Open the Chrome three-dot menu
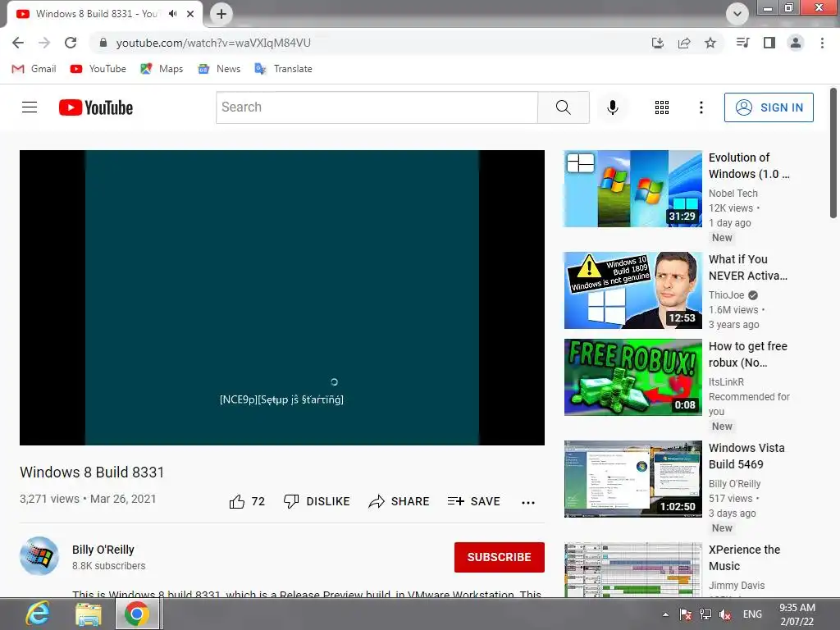The height and width of the screenshot is (630, 840). [822, 43]
